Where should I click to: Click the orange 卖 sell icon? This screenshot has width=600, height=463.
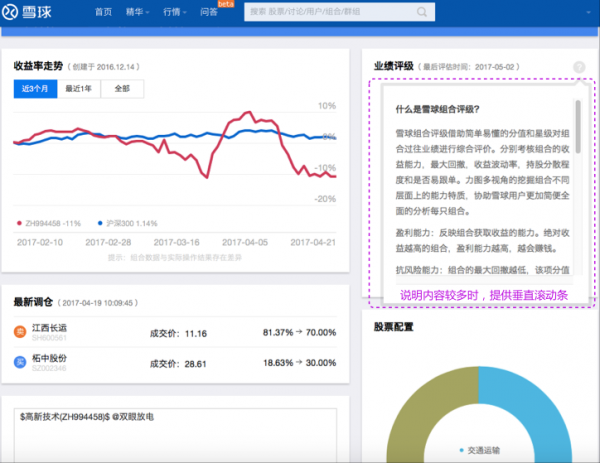pyautogui.click(x=20, y=332)
